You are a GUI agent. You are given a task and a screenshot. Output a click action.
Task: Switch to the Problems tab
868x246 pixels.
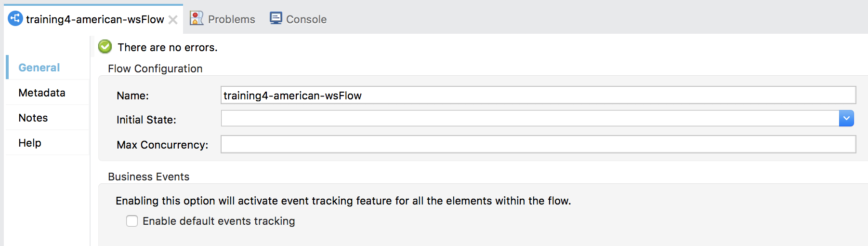(x=223, y=19)
